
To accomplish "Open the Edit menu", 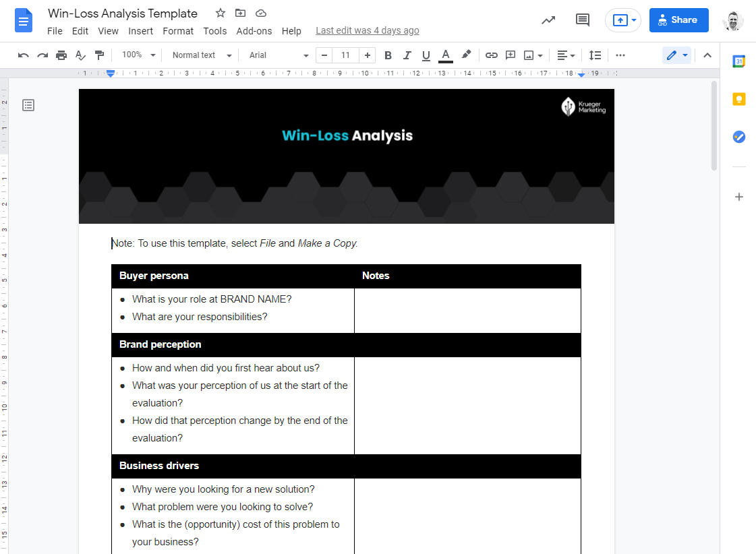I will pos(80,31).
